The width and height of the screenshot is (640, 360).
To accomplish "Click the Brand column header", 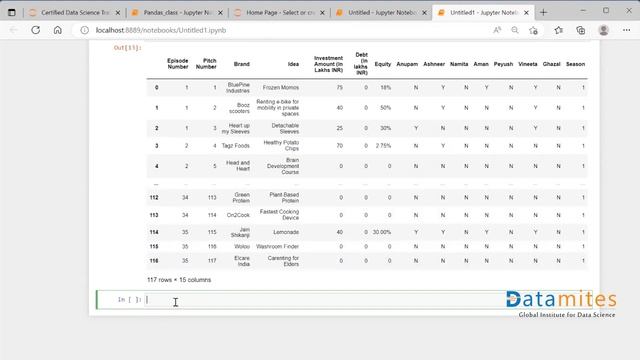I will point(242,64).
